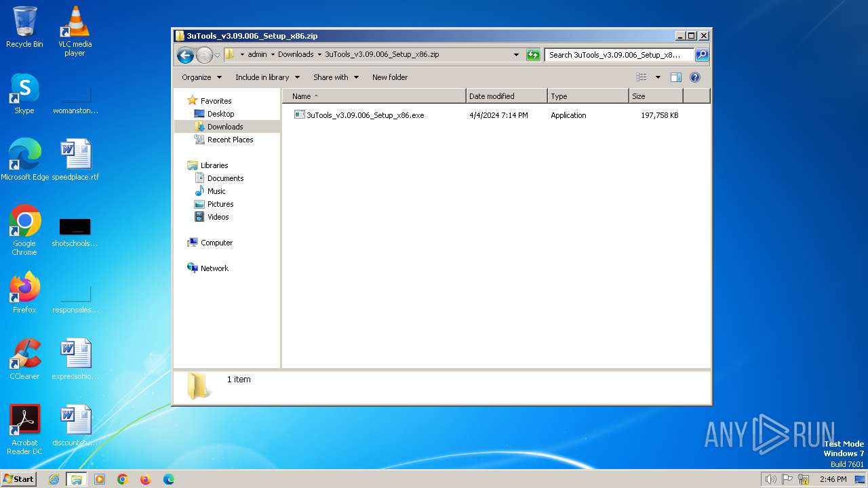Select Libraries in navigation pane
Screen dimensions: 868x488
214,165
